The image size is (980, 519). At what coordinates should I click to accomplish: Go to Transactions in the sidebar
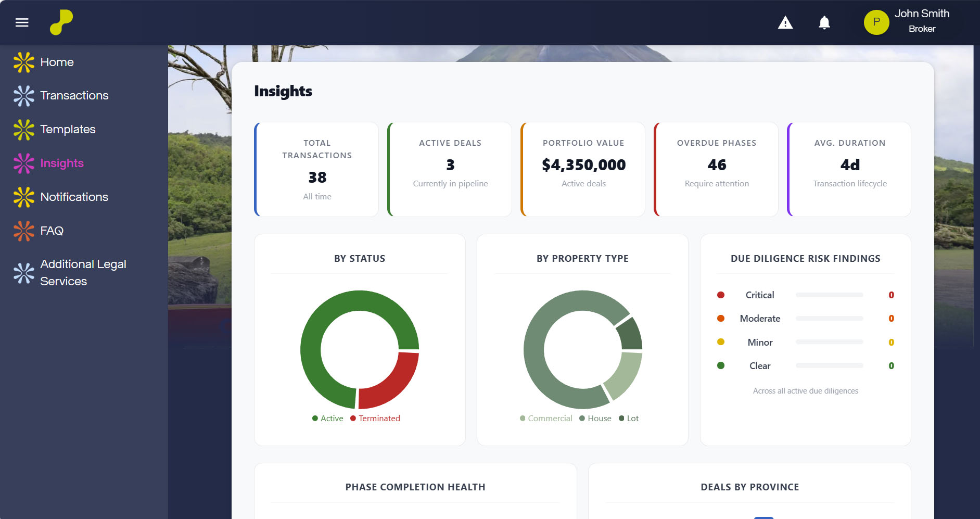click(x=74, y=96)
